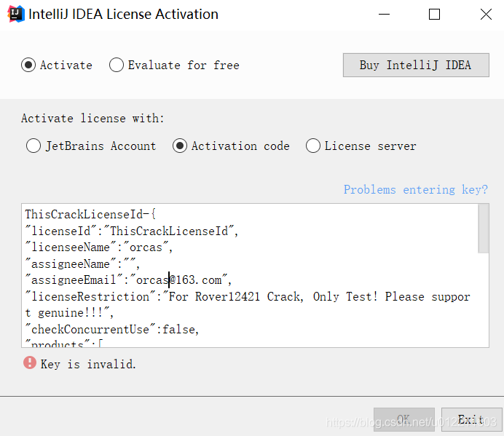Click the "Key is invalid." message text
This screenshot has height=436, width=504.
click(x=88, y=365)
